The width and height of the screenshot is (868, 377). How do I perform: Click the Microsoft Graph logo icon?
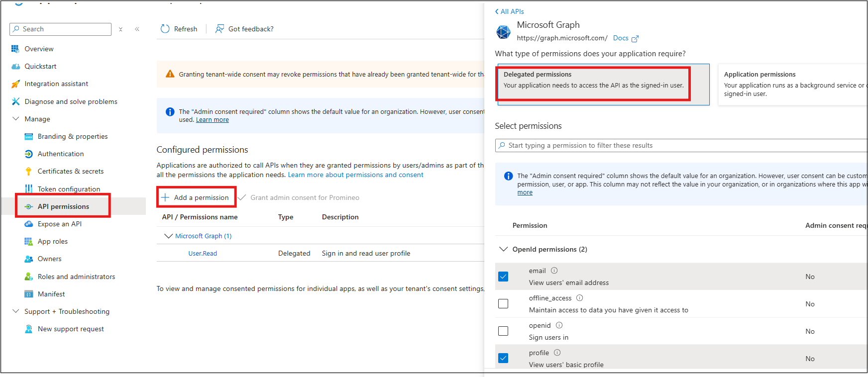[503, 32]
